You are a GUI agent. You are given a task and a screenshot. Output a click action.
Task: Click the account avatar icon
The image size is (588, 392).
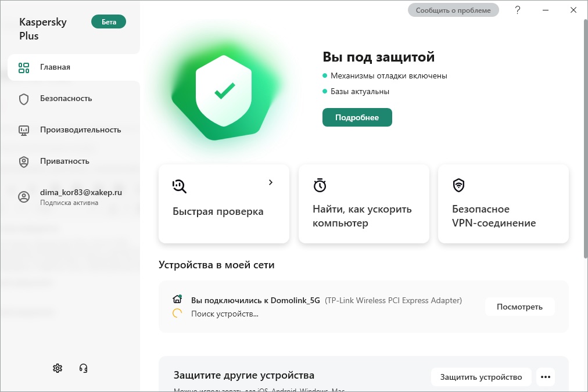(x=24, y=197)
